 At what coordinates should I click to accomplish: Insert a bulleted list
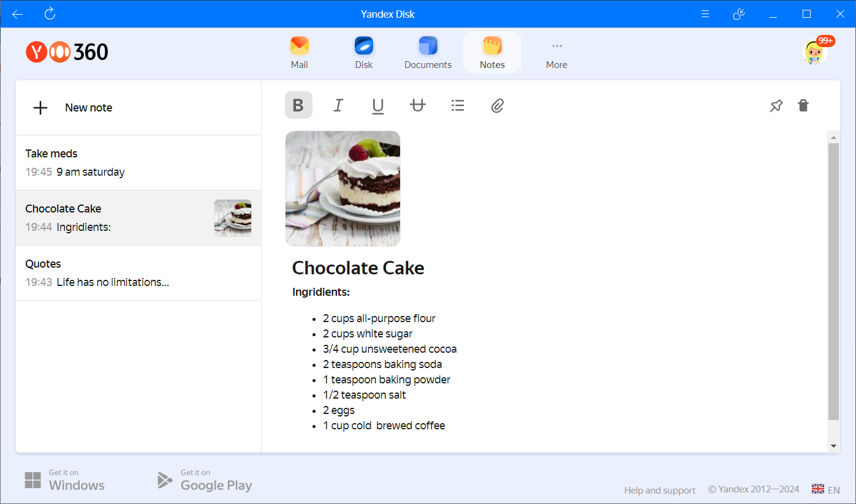(458, 105)
